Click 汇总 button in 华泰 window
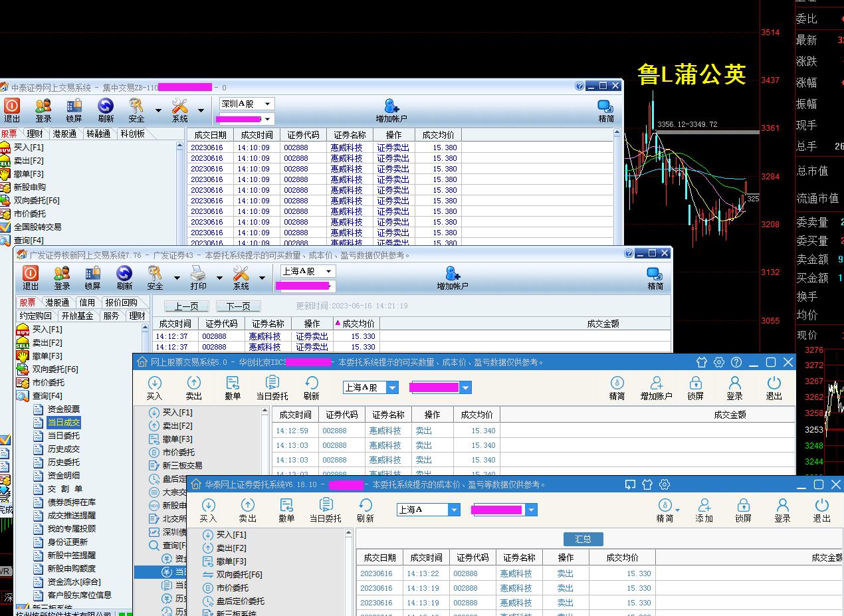 pyautogui.click(x=583, y=539)
